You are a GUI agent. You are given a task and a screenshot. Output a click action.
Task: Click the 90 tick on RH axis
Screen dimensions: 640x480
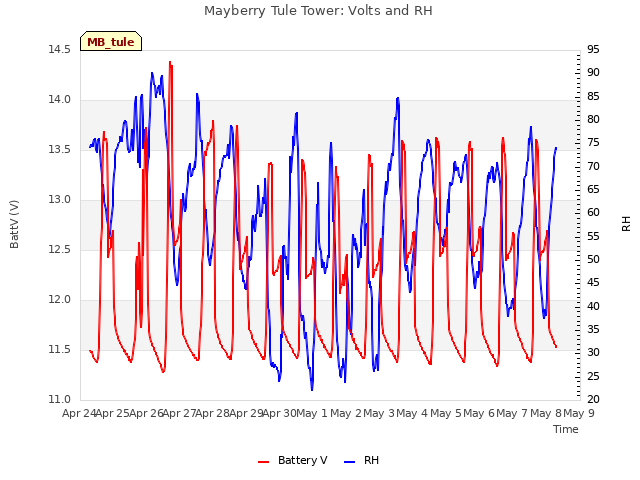593,73
